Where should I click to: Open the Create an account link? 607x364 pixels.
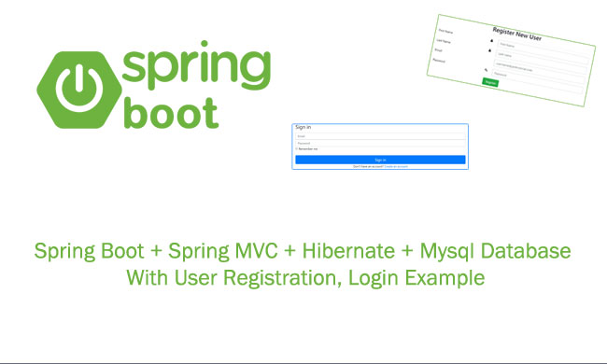[396, 167]
